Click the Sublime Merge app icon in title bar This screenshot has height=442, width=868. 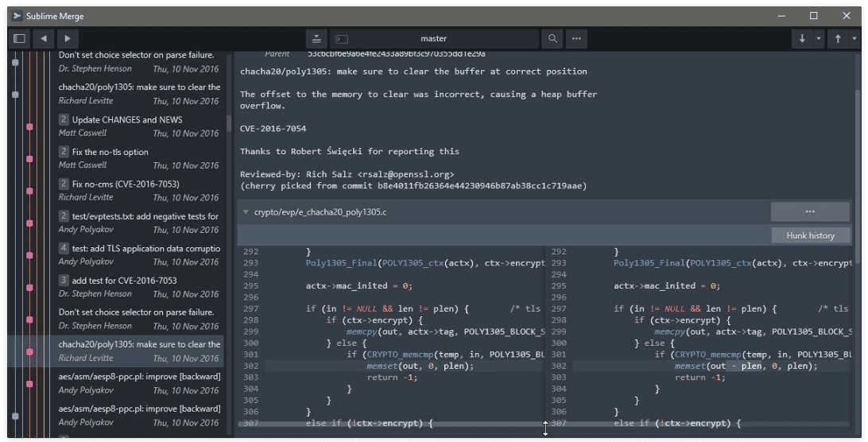(x=17, y=16)
